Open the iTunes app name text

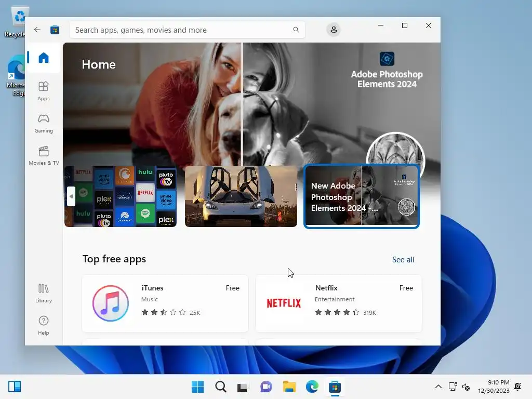[x=152, y=288]
